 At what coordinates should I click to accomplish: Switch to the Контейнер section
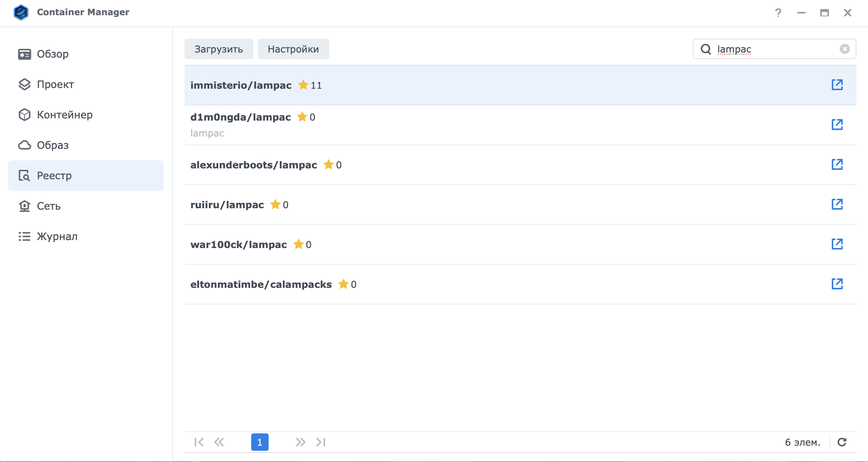coord(64,115)
